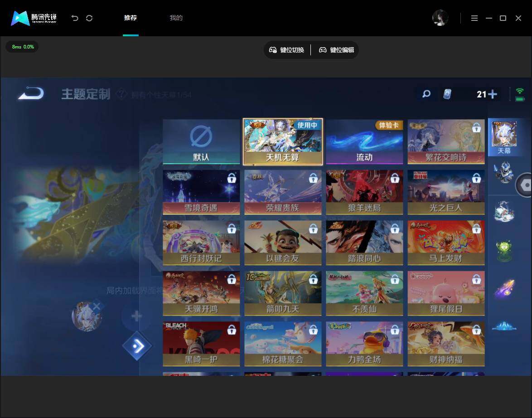Click the 8ms latency indicator

tap(22, 47)
